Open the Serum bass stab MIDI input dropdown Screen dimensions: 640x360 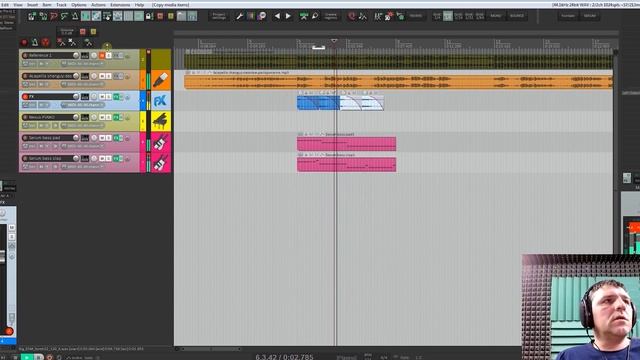pos(82,167)
